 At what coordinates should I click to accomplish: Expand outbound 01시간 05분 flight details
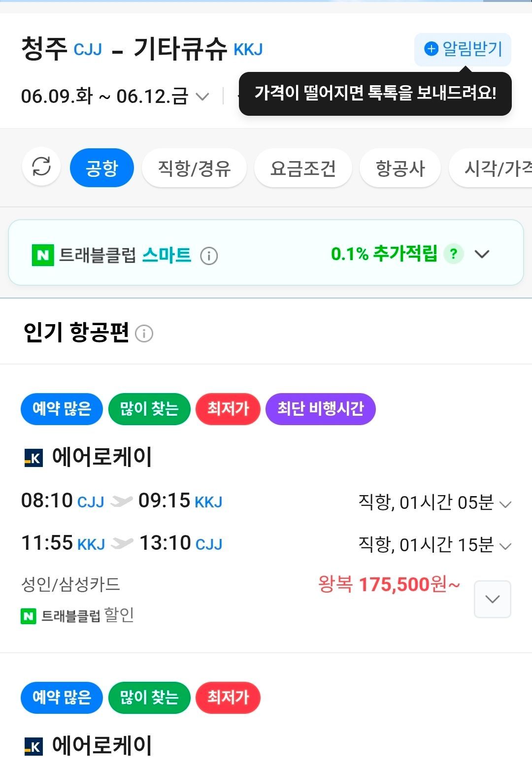pos(505,504)
